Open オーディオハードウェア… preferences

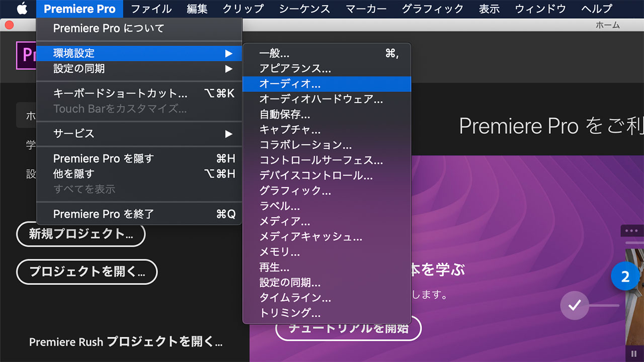point(327,99)
